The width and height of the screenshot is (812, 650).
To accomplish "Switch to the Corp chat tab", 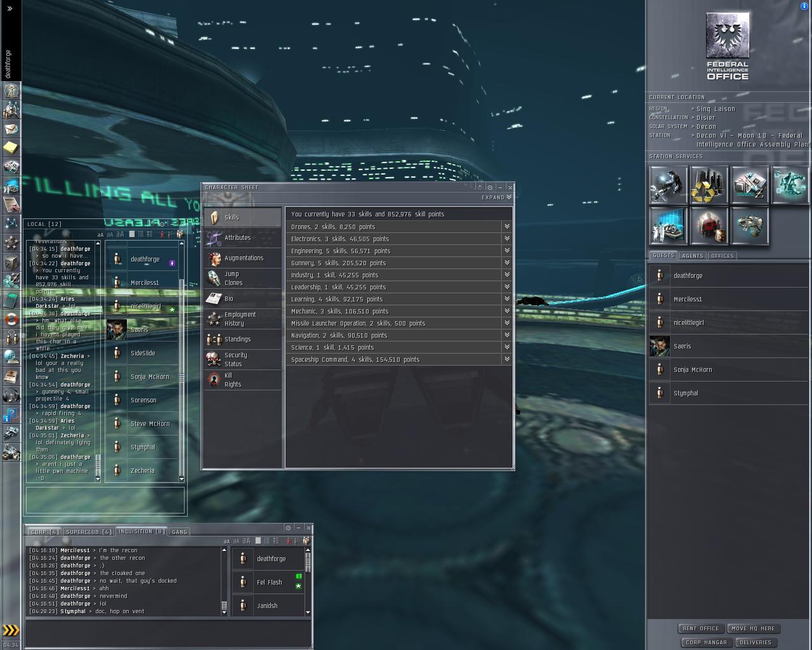I will 44,532.
